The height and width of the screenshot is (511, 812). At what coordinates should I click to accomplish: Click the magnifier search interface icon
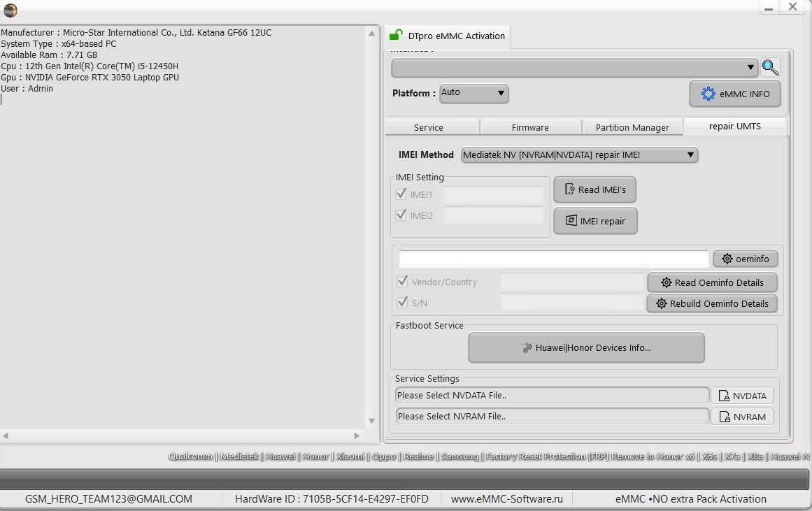pos(771,68)
